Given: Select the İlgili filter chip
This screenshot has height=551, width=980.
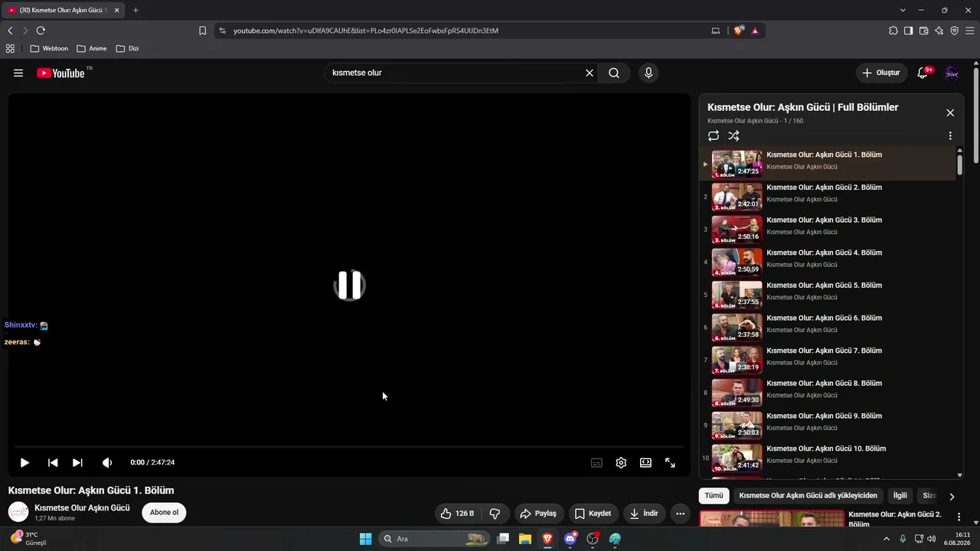Looking at the screenshot, I should (900, 495).
